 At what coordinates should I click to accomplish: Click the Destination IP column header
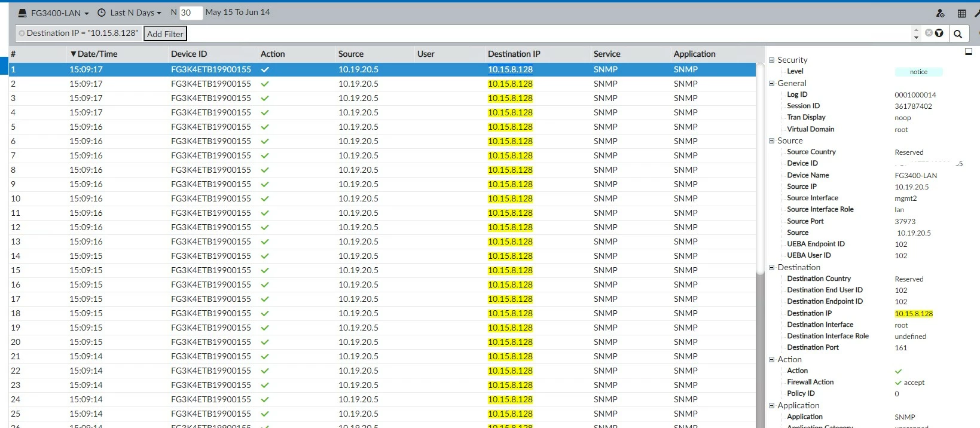pos(514,54)
